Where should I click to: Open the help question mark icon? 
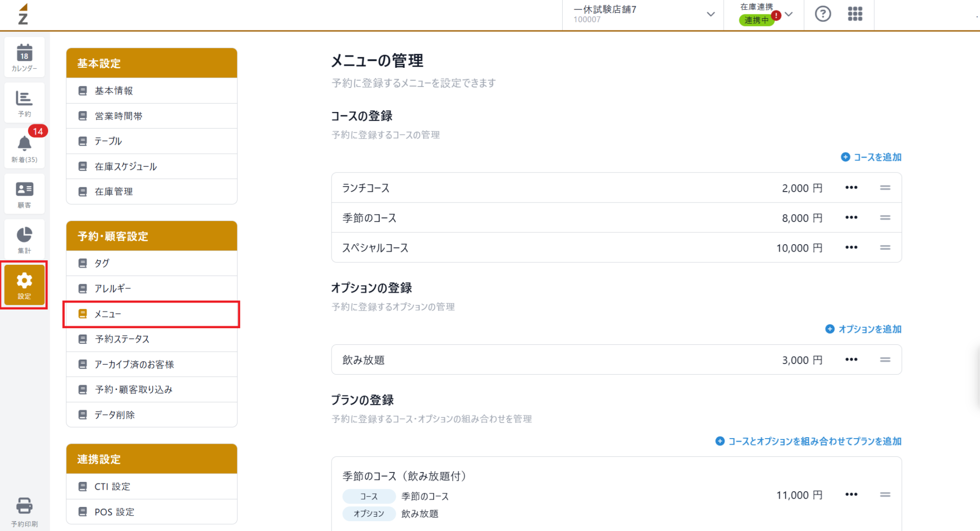pos(823,14)
